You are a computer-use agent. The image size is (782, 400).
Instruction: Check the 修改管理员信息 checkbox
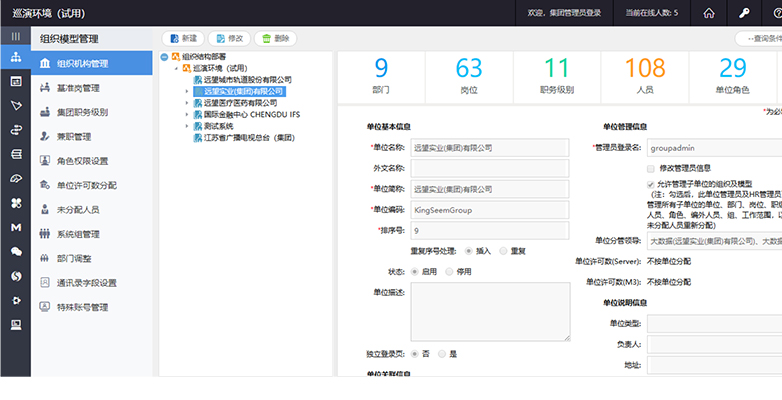point(651,168)
